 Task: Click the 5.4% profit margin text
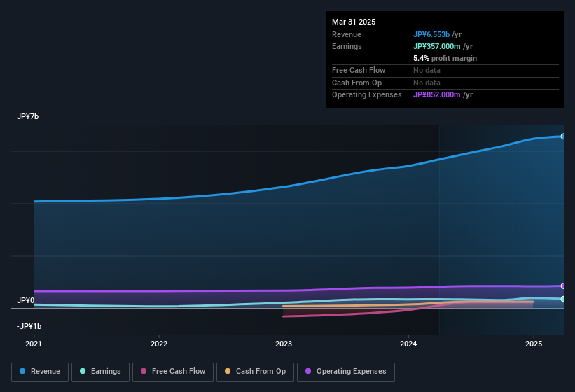(x=445, y=58)
